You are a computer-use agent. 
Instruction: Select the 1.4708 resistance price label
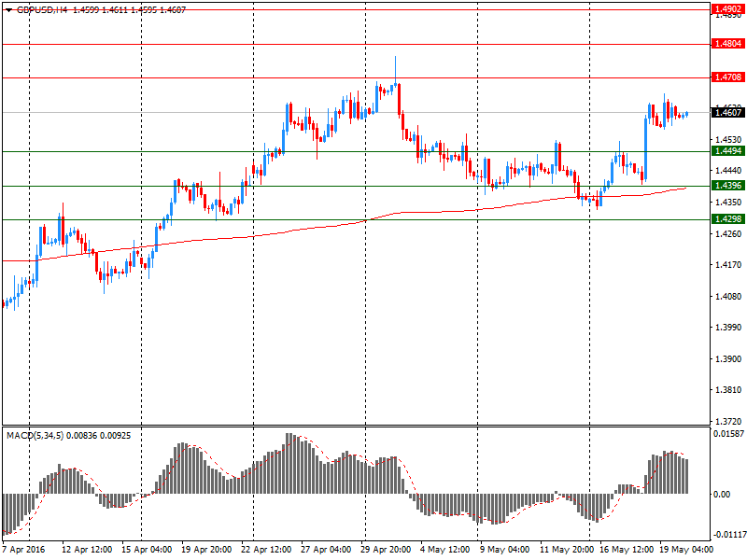pyautogui.click(x=728, y=77)
